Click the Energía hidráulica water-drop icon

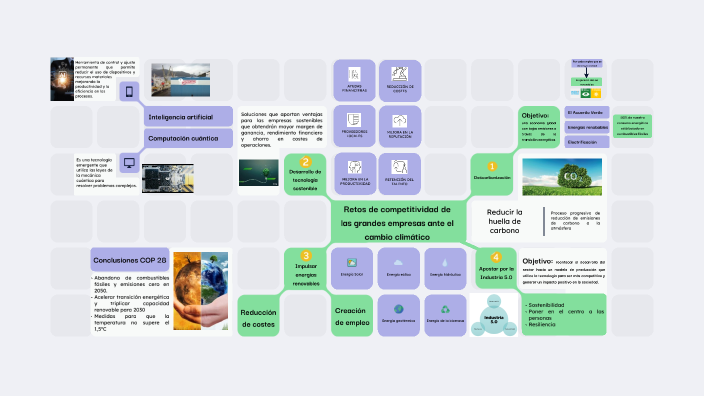click(445, 263)
